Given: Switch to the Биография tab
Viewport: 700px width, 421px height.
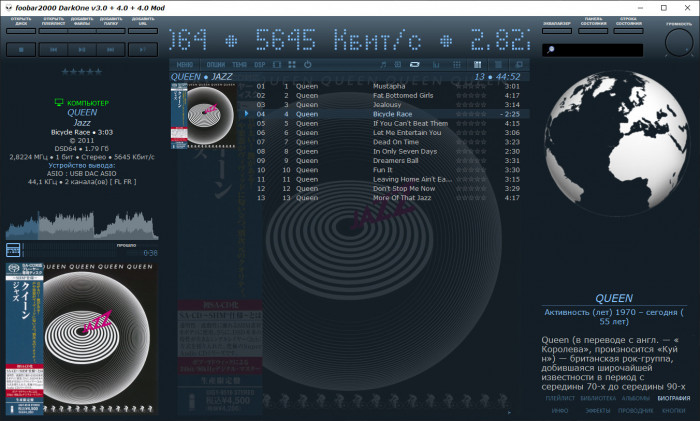Looking at the screenshot, I should click(674, 398).
